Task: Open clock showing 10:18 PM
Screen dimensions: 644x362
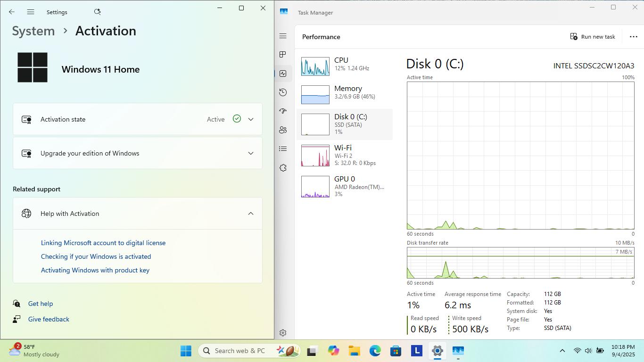Action: pos(623,351)
